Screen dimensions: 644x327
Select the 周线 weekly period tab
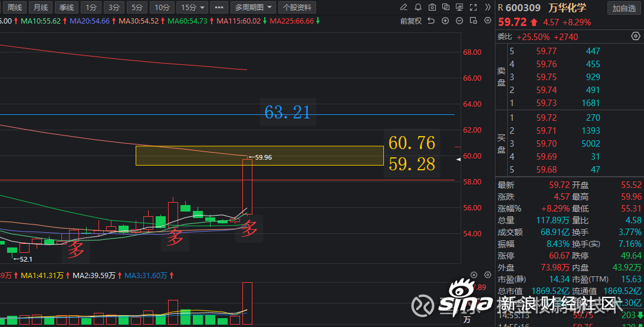tap(15, 8)
